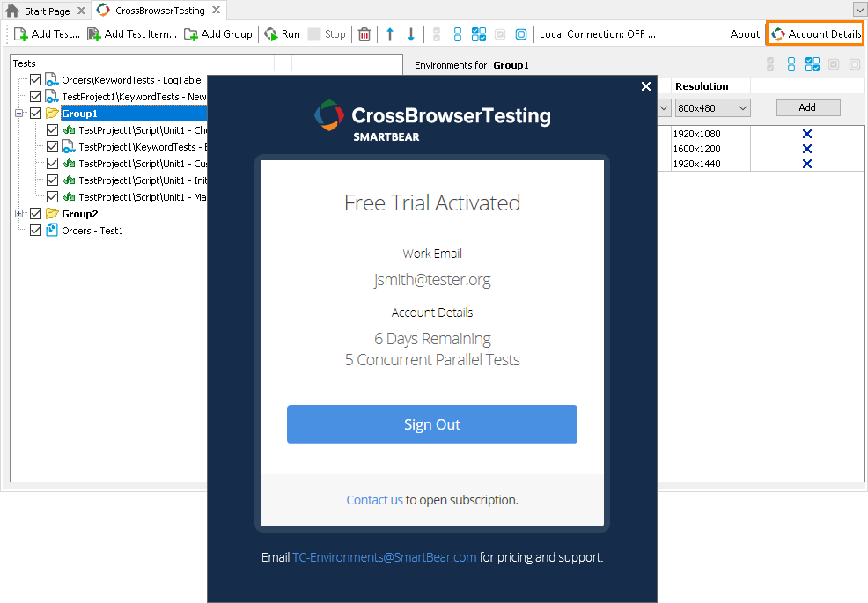The height and width of the screenshot is (603, 868).
Task: Click the TC-Environments@SmartBear.com email link
Action: click(x=384, y=557)
